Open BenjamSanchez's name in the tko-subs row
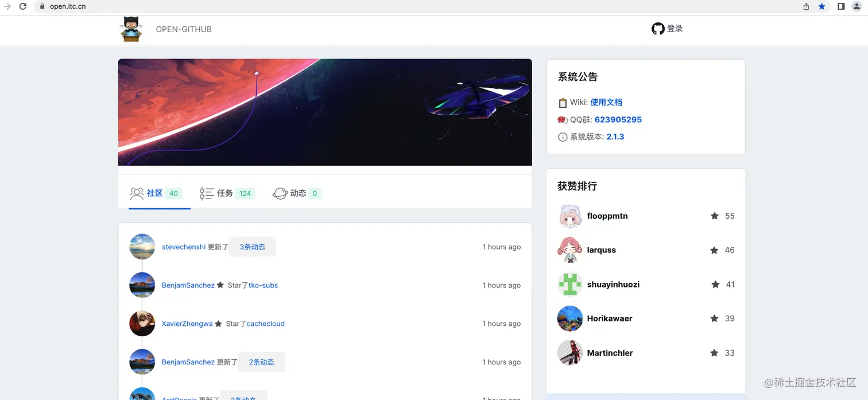Viewport: 868px width, 400px height. tap(188, 285)
